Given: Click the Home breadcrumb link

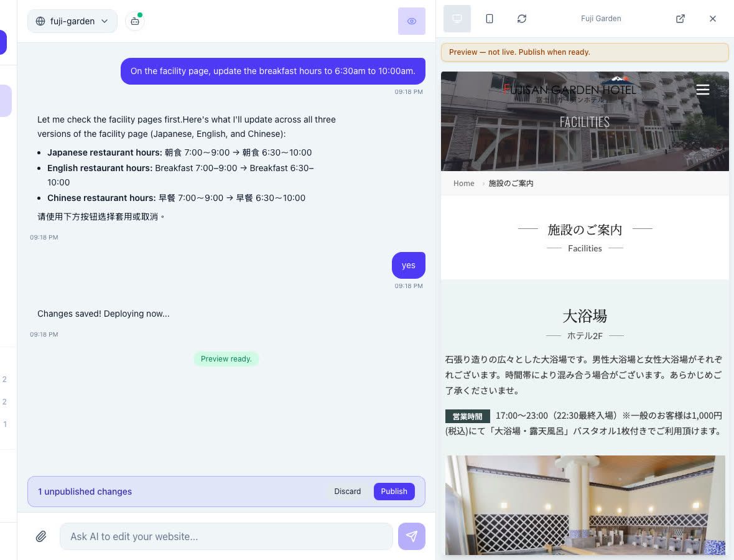Looking at the screenshot, I should click(x=463, y=183).
